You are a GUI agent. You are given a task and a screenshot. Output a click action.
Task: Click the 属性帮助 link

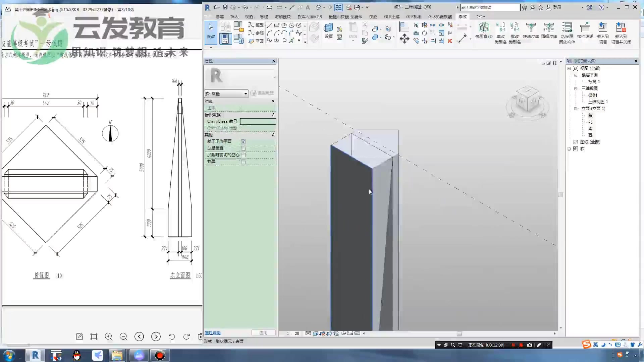click(213, 333)
